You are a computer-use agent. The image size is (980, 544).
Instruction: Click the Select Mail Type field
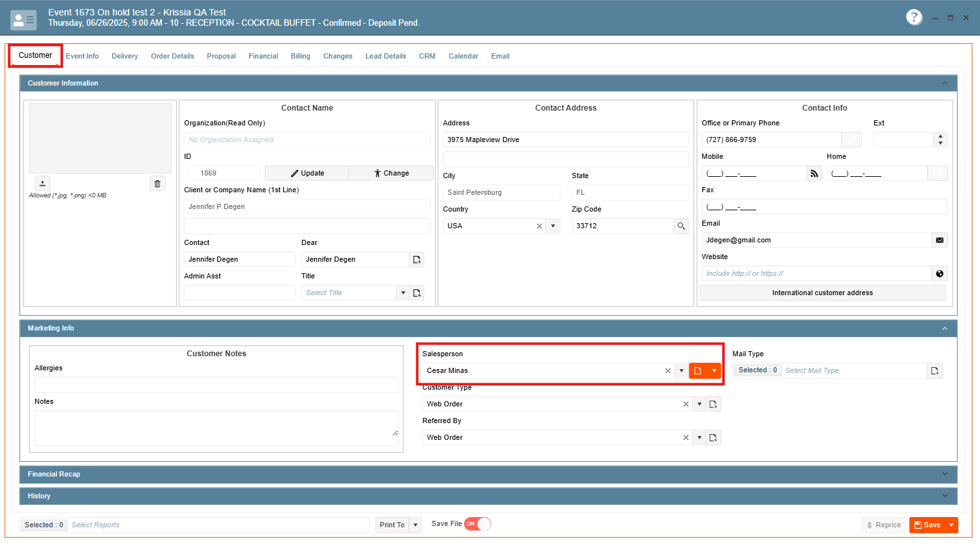(855, 370)
